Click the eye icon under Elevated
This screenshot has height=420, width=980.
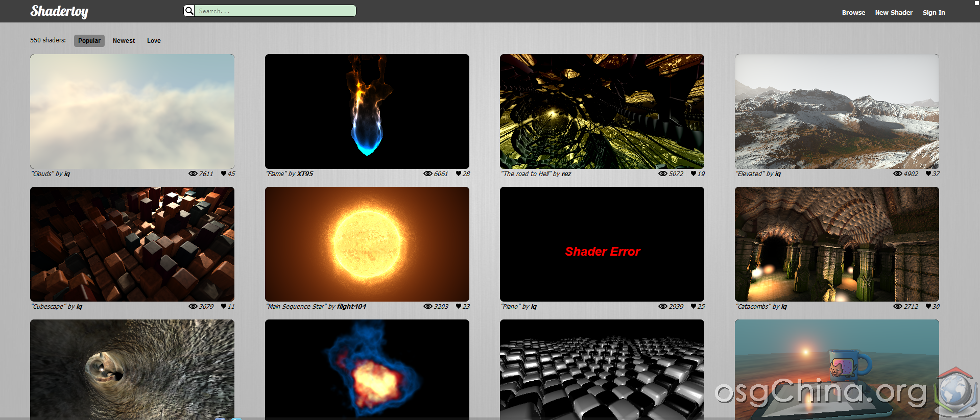click(x=898, y=174)
